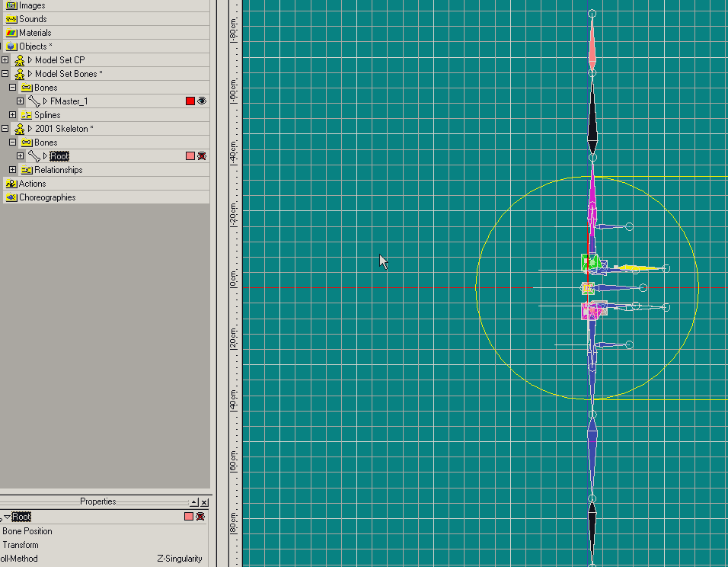Click the Z-Singularity roll-method value
This screenshot has width=728, height=567.
coord(179,559)
